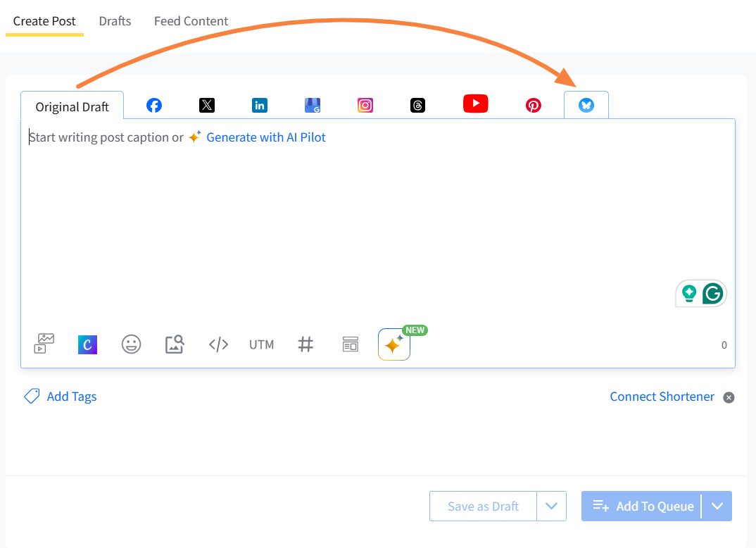Expand the Save as Draft dropdown arrow
Image resolution: width=756 pixels, height=548 pixels.
click(x=552, y=506)
